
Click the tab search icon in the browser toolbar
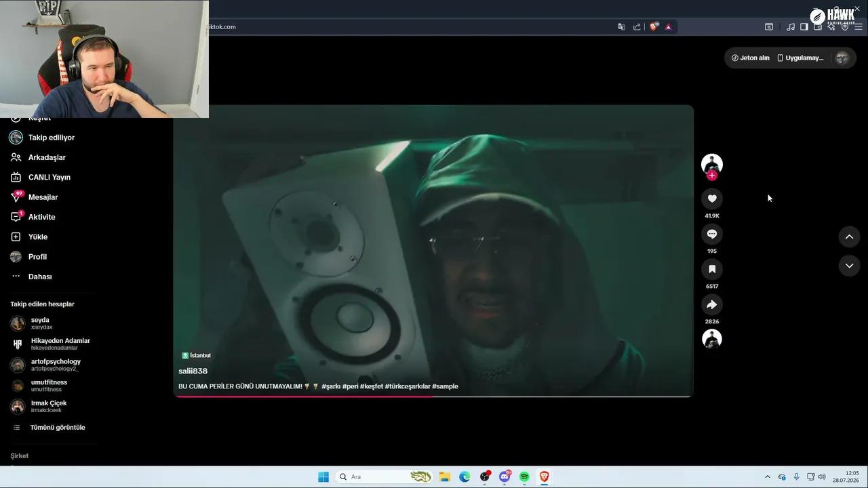[769, 27]
